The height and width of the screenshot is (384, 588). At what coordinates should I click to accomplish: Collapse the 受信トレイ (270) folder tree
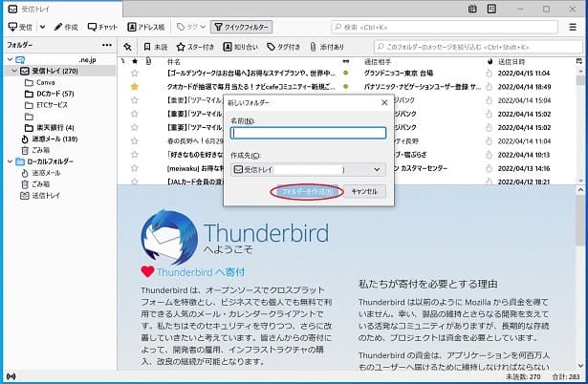pyautogui.click(x=14, y=71)
